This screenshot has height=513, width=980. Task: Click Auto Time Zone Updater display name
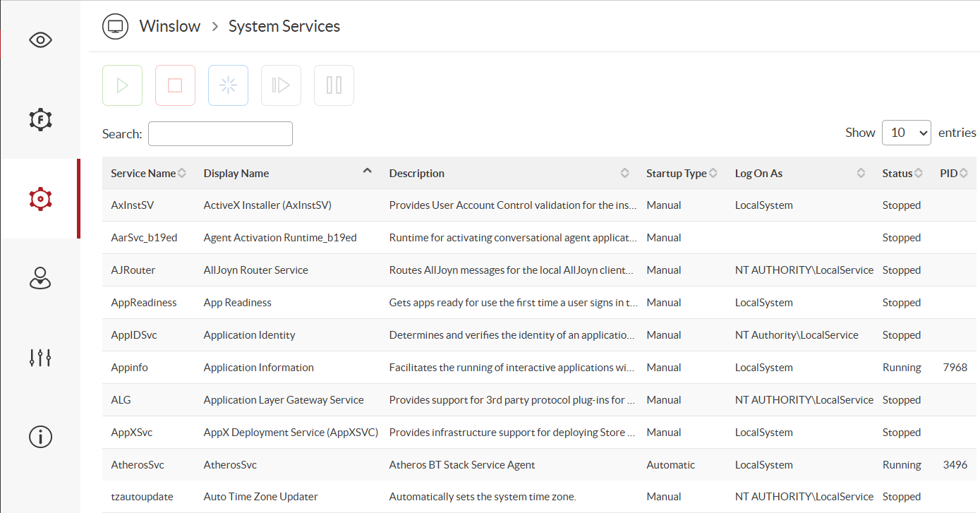261,497
